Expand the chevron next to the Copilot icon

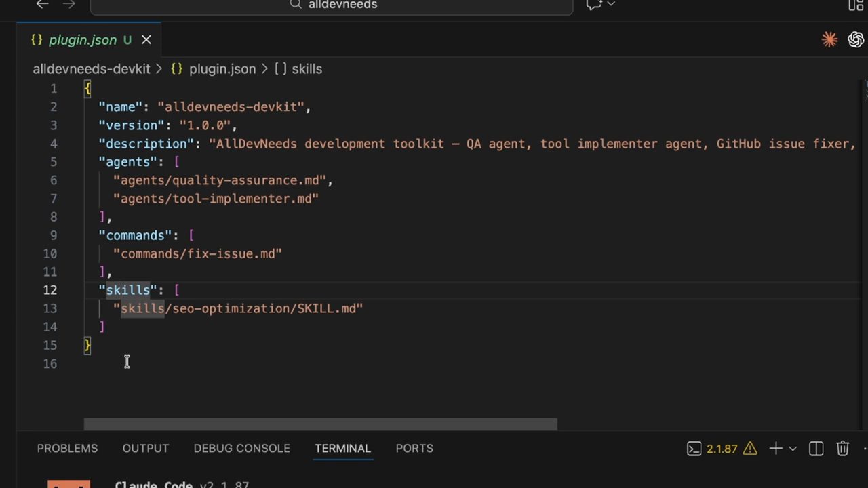[611, 4]
